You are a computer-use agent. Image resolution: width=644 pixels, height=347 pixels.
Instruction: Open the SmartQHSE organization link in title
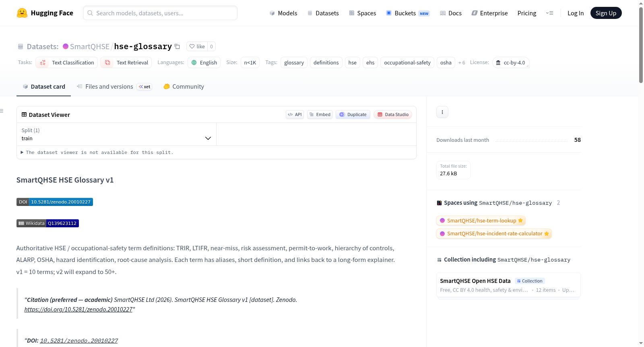coord(90,46)
